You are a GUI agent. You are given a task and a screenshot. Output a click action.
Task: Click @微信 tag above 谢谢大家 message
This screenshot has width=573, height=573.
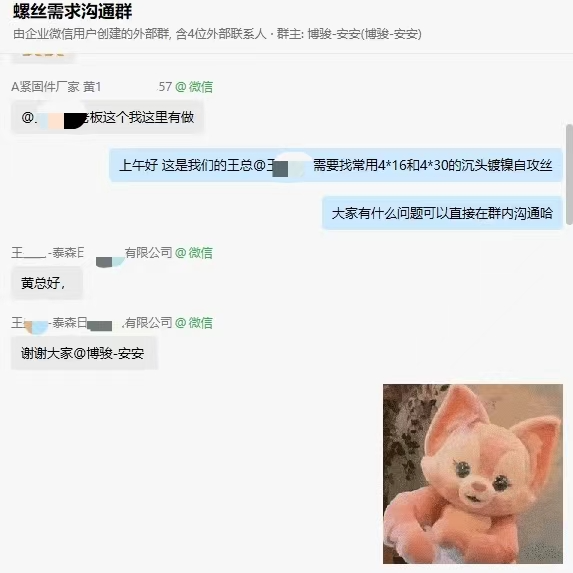coord(194,323)
